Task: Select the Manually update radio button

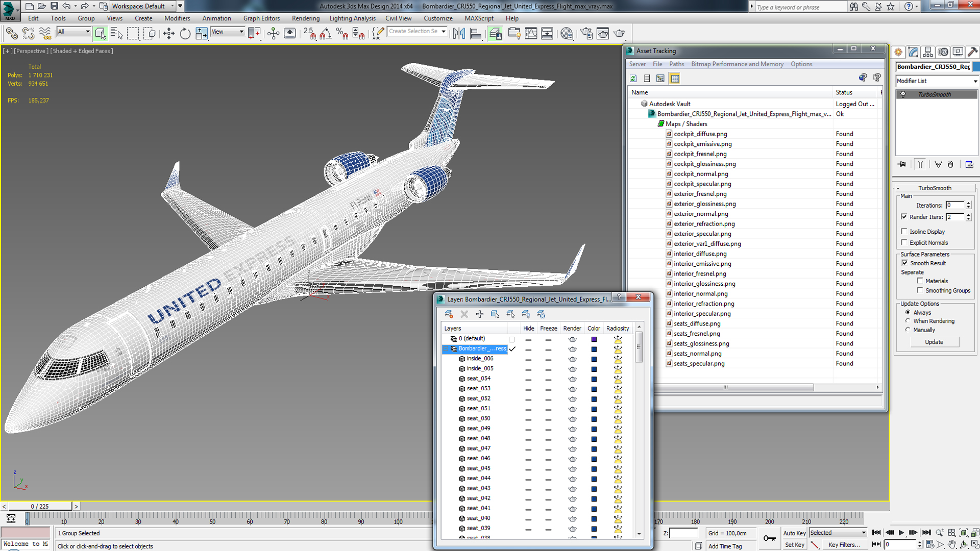Action: 908,330
